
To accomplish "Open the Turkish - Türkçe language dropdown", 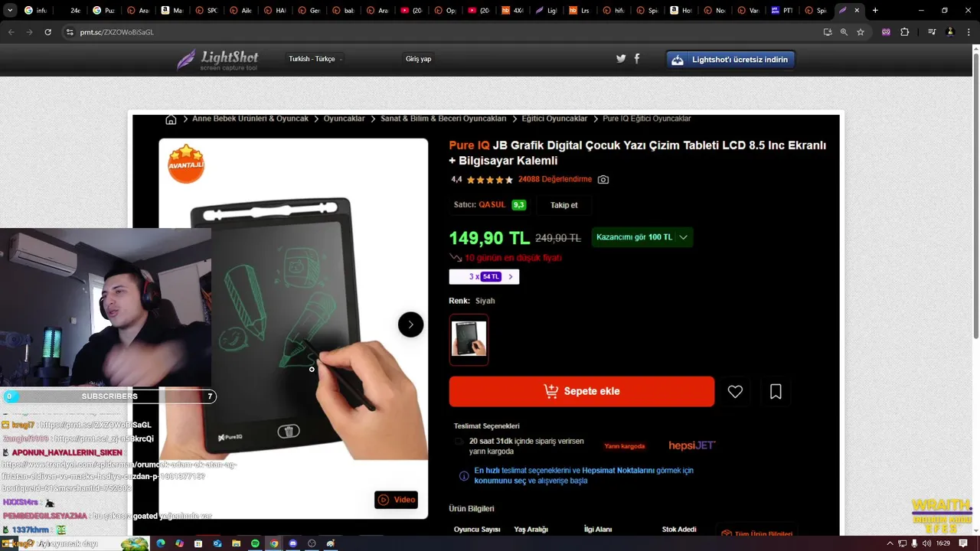I will 315,59.
